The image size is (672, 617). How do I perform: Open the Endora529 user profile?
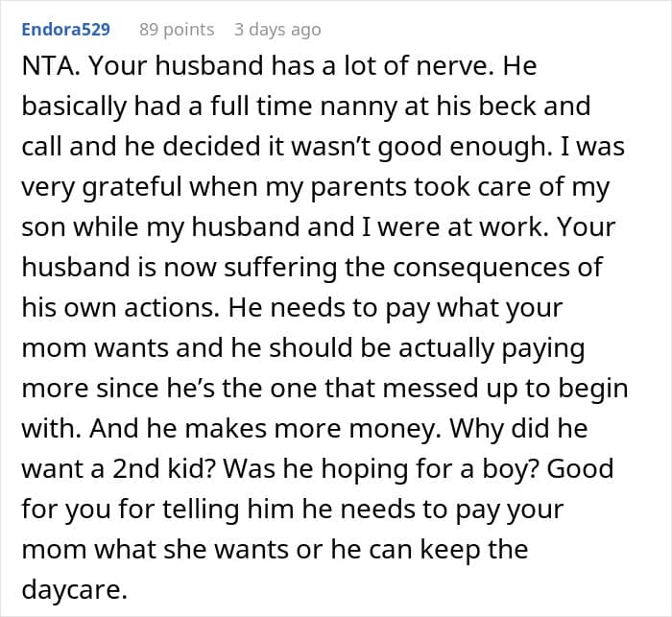coord(63,30)
